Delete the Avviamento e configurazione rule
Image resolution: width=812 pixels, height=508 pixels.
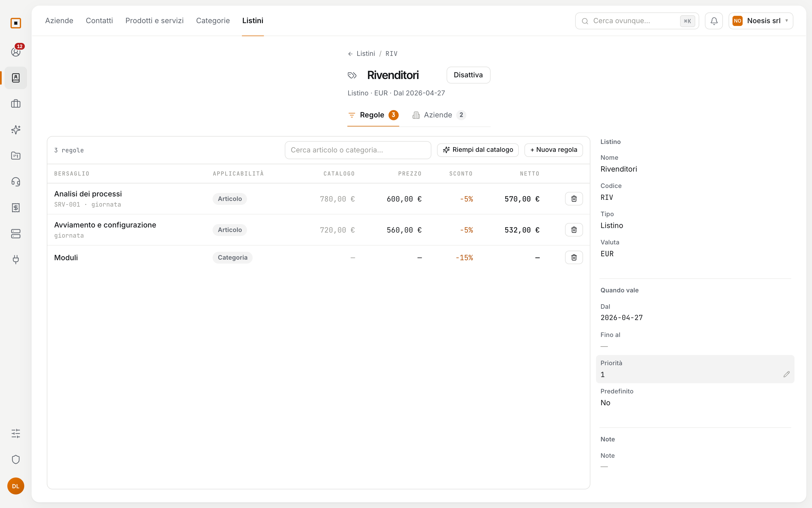coord(574,230)
